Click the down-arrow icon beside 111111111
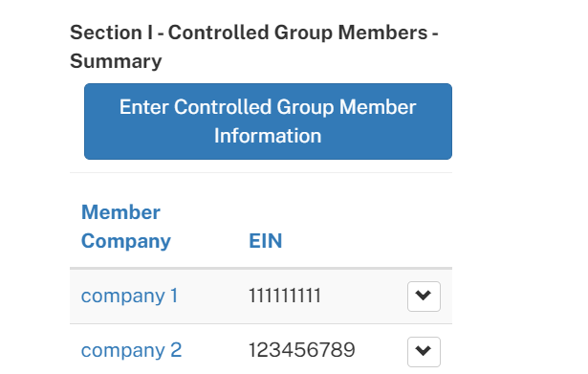Screen dimensions: 588x374 click(424, 296)
